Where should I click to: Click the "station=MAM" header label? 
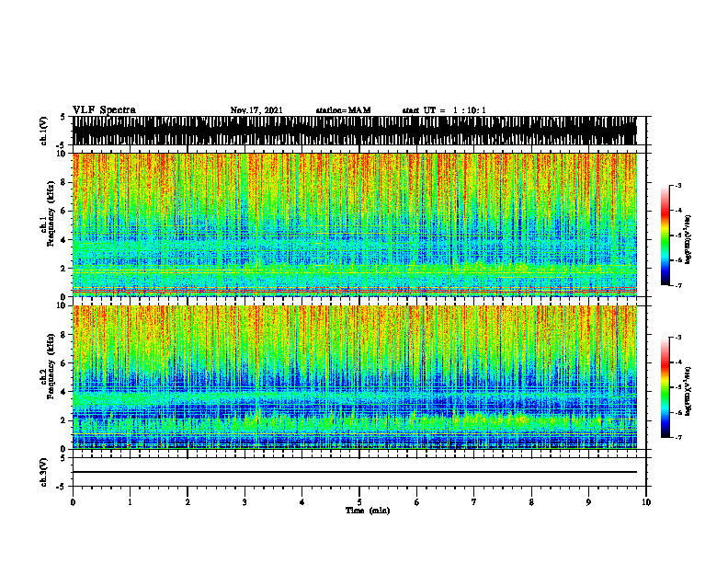point(343,110)
